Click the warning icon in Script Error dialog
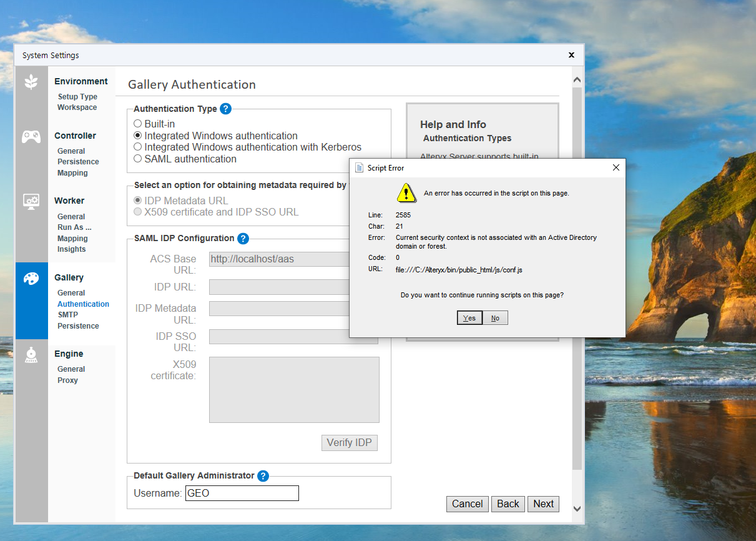The image size is (756, 541). click(x=406, y=193)
